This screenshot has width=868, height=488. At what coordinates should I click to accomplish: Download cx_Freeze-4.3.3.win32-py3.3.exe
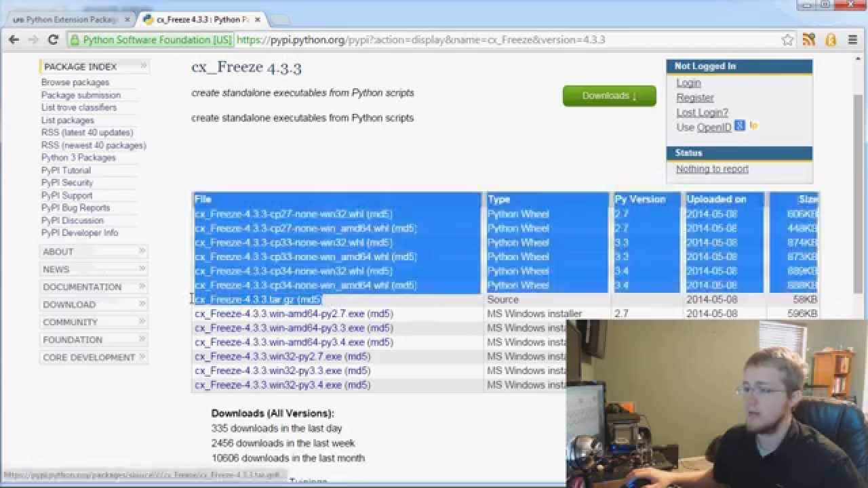[269, 371]
